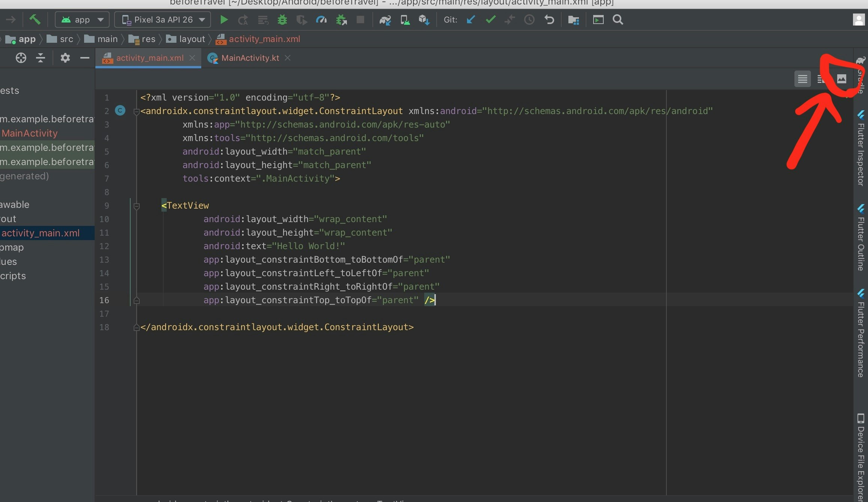Start debugging with the green bug icon
This screenshot has width=868, height=502.
click(282, 20)
